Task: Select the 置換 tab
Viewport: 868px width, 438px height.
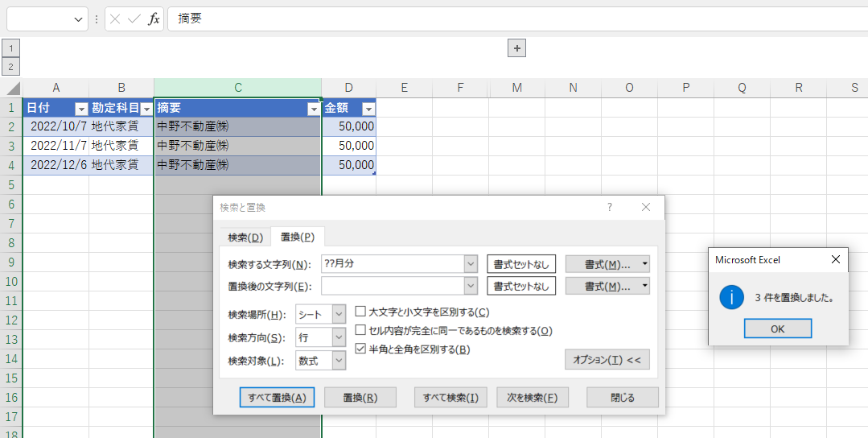Action: coord(297,237)
